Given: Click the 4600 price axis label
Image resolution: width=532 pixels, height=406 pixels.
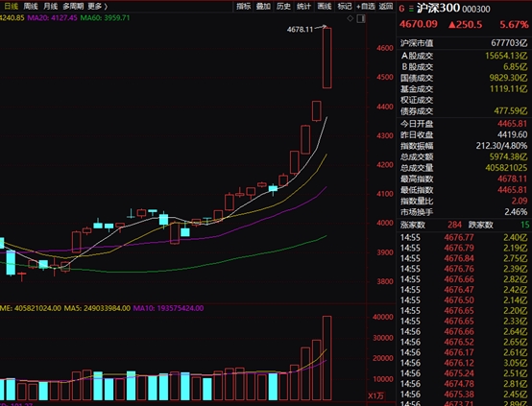Looking at the screenshot, I should click(385, 48).
